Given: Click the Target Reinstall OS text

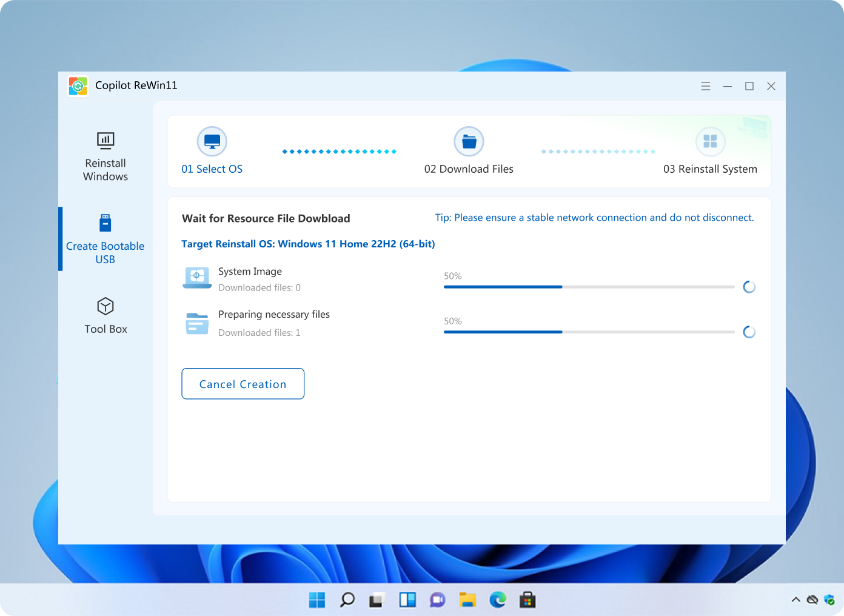Looking at the screenshot, I should [308, 244].
